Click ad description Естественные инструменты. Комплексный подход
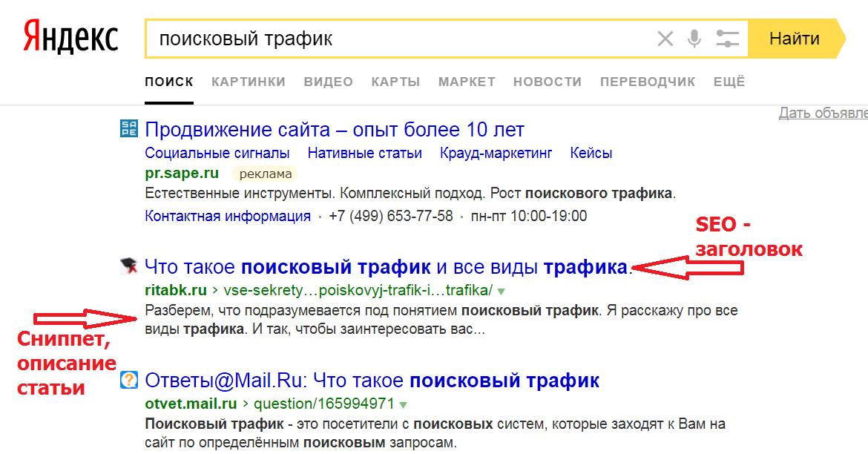Viewport: 868px width, 454px height. [x=410, y=193]
